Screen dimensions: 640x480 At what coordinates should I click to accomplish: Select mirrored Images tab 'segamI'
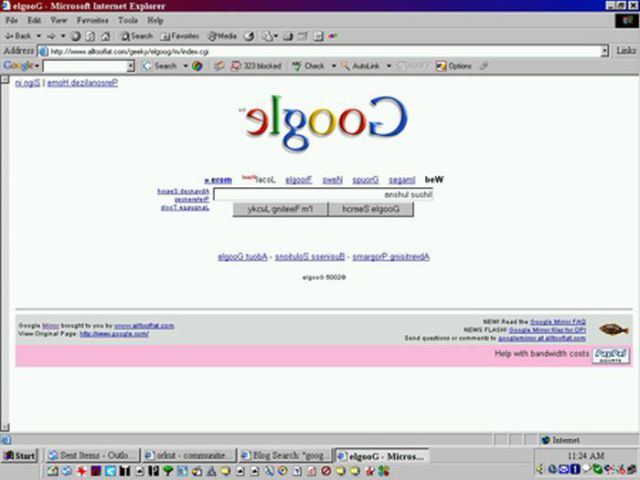coord(402,180)
